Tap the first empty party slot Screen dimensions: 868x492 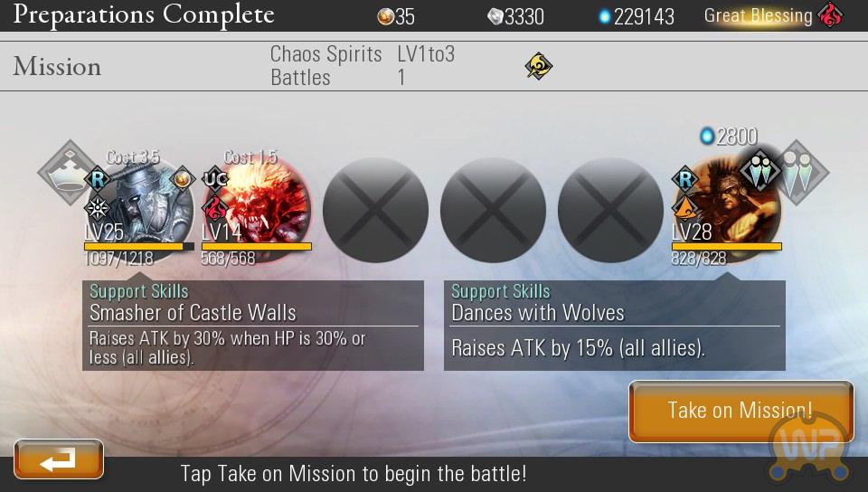375,211
